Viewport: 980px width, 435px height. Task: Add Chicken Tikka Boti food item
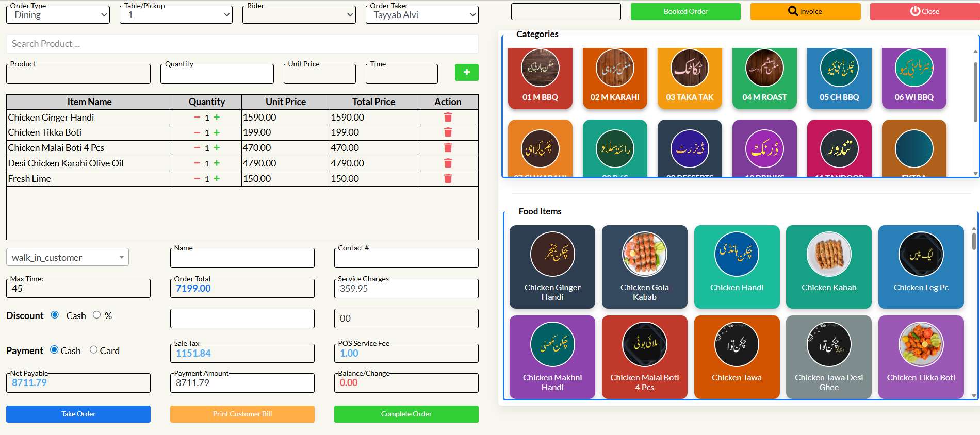921,357
